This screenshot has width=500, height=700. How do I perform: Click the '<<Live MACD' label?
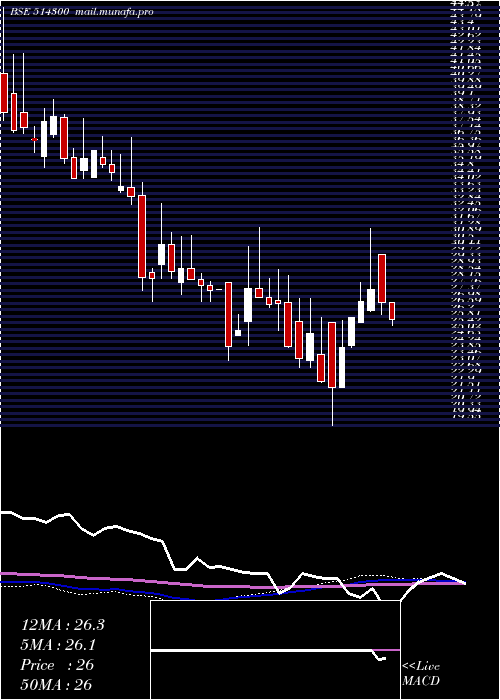[421, 674]
